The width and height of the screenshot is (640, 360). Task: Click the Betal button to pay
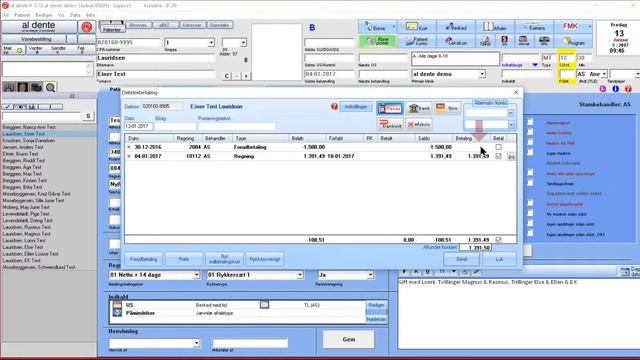pos(462,259)
